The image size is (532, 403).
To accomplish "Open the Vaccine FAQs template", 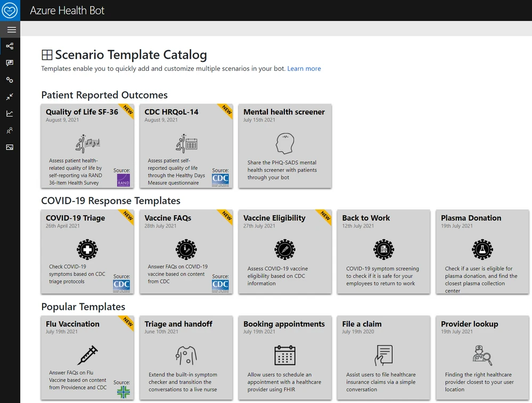I will 186,252.
